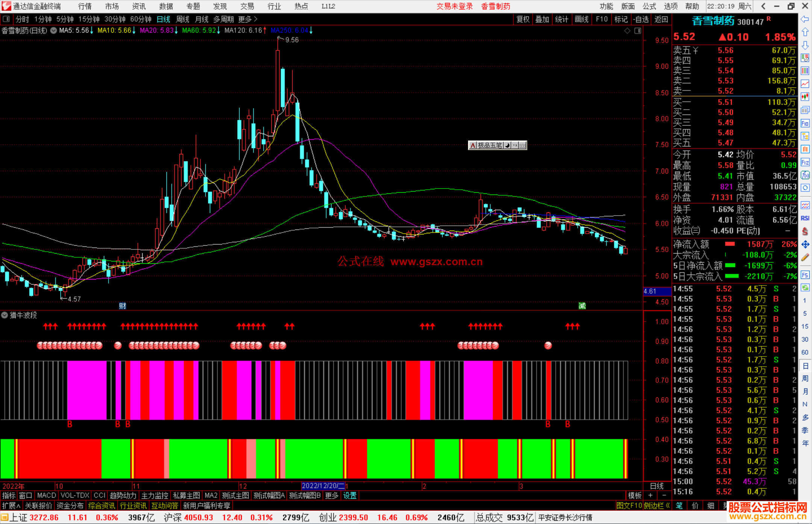Image resolution: width=812 pixels, height=524 pixels.
Task: Click the 复权 button
Action: (x=523, y=19)
